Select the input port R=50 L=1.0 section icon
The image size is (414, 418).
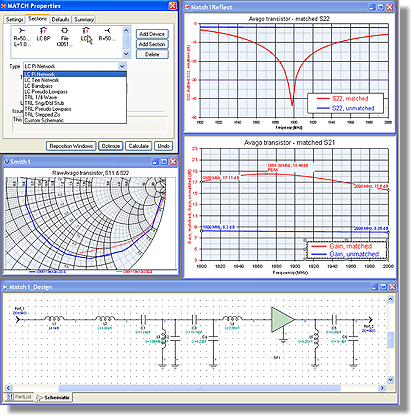coord(22,37)
